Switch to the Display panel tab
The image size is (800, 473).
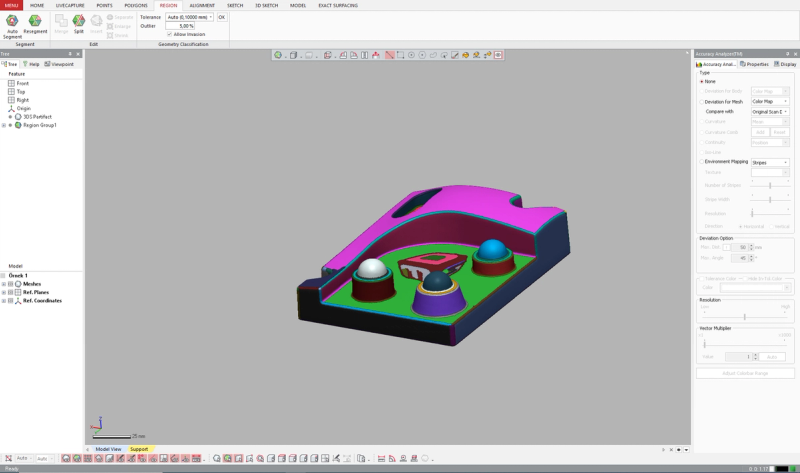(785, 64)
